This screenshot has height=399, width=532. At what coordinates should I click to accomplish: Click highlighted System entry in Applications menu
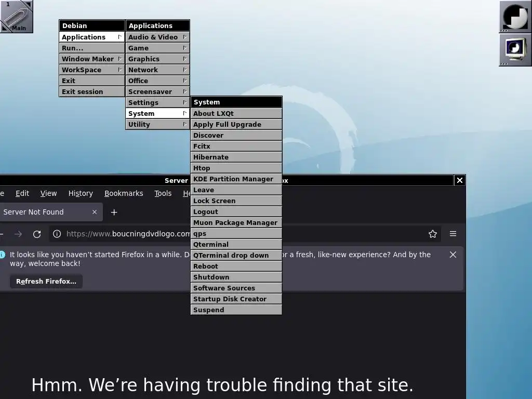(x=157, y=113)
